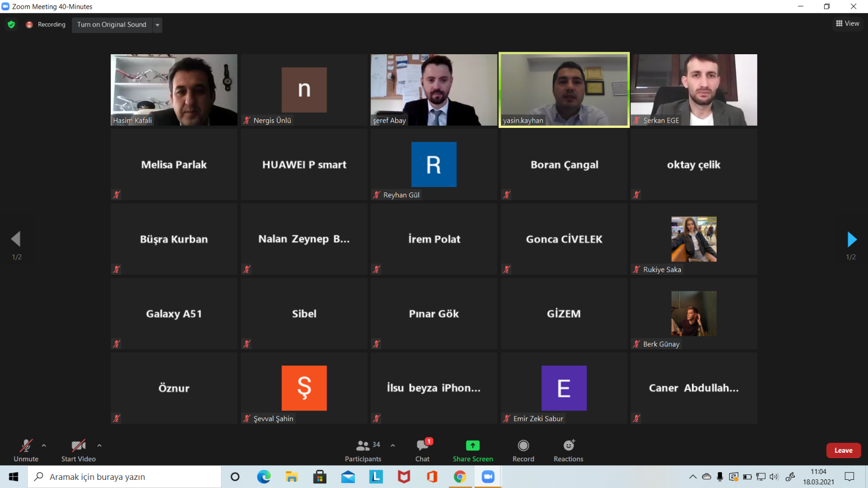Open dropdown next to Original Sound
868x488 pixels.
[x=157, y=24]
